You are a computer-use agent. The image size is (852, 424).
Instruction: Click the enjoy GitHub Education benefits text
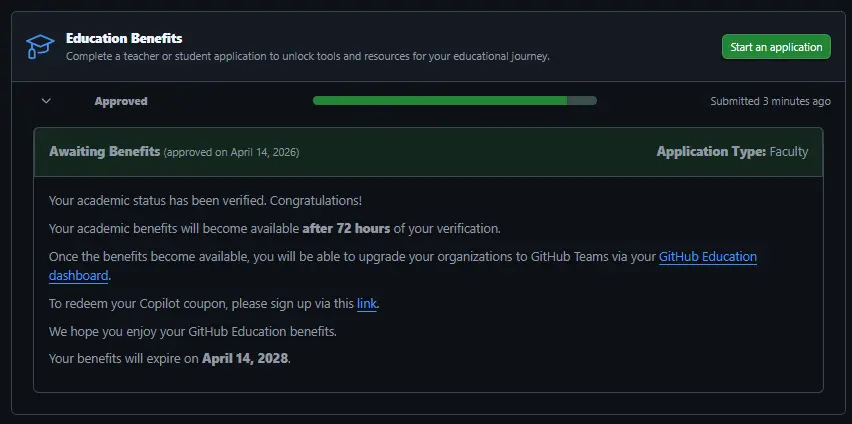[193, 332]
